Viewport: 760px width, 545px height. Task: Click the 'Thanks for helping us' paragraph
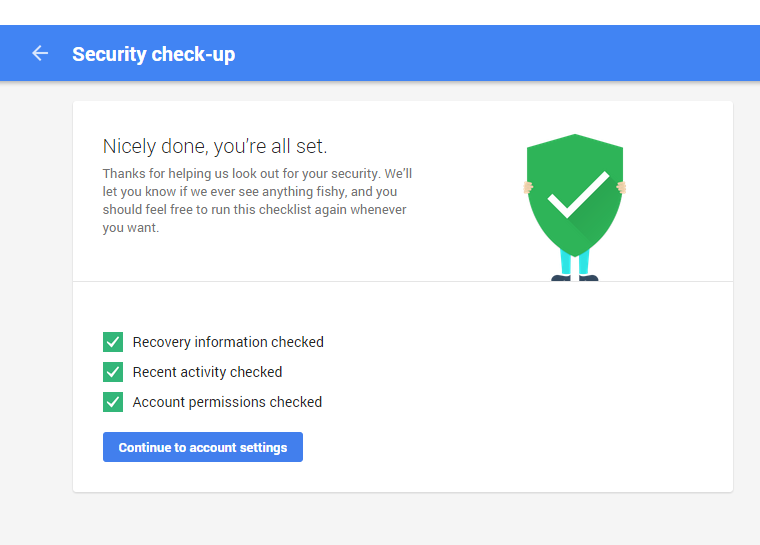(x=257, y=200)
